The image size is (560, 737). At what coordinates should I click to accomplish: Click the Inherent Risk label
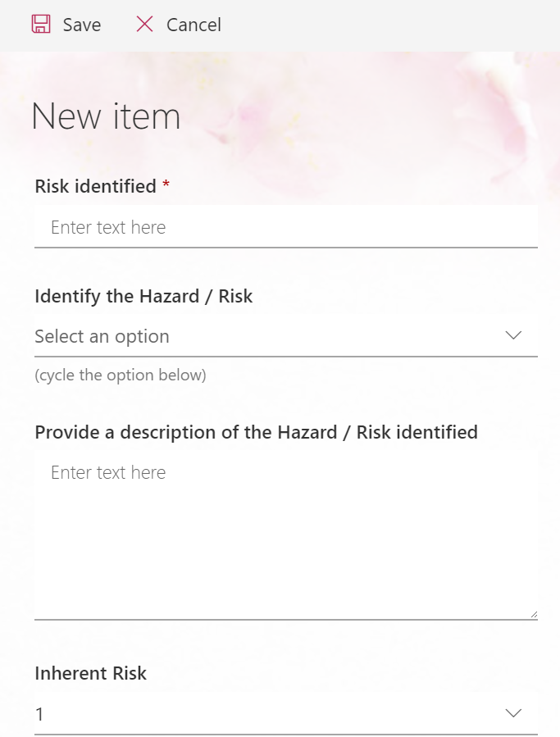[90, 673]
